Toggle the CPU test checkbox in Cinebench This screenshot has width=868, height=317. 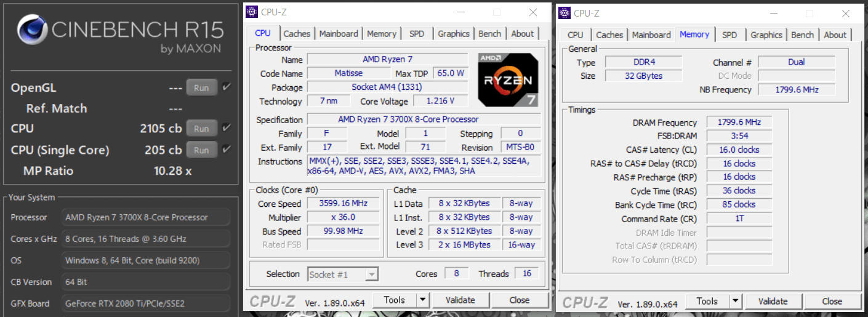coord(227,128)
